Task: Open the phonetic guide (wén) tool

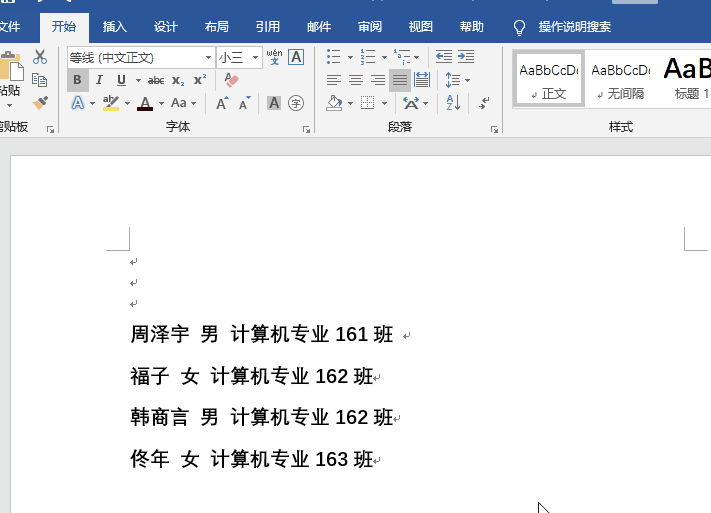Action: (x=274, y=57)
